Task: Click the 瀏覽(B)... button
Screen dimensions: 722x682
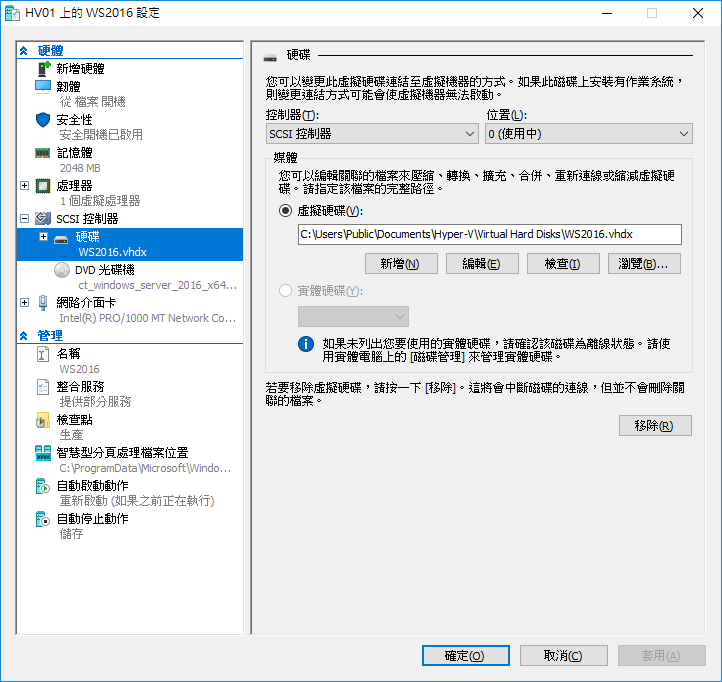Action: pos(644,264)
